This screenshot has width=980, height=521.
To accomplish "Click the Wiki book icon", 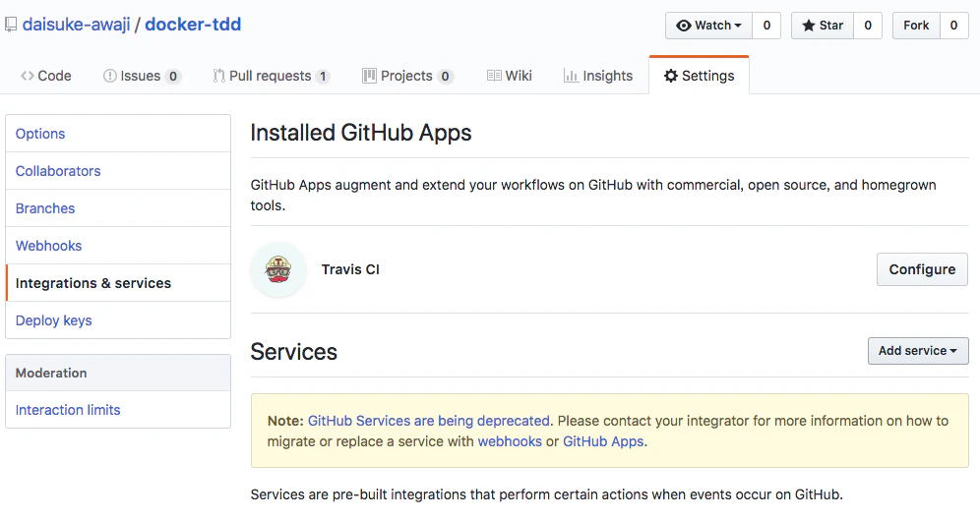I will tap(494, 76).
